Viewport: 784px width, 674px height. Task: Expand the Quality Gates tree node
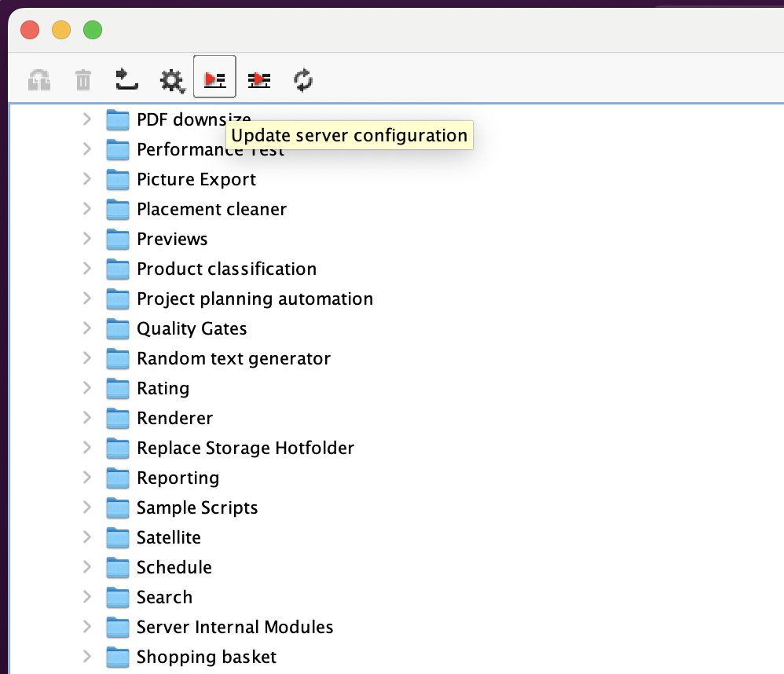87,328
